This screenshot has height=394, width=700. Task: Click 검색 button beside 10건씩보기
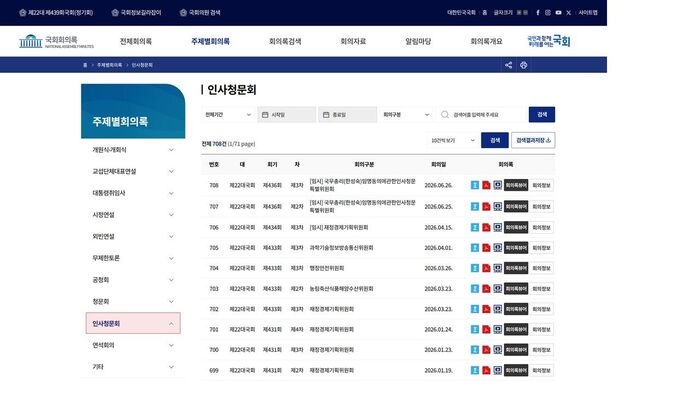[x=495, y=141]
